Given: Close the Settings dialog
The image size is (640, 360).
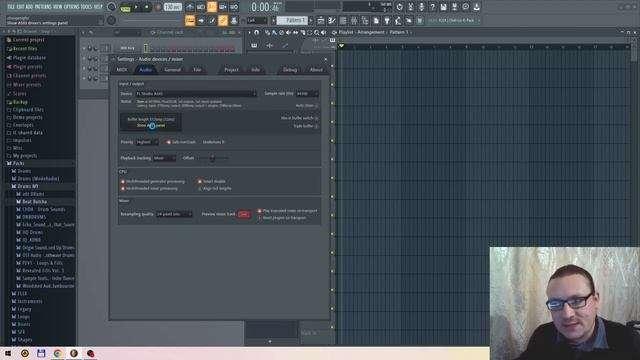Looking at the screenshot, I should 325,59.
